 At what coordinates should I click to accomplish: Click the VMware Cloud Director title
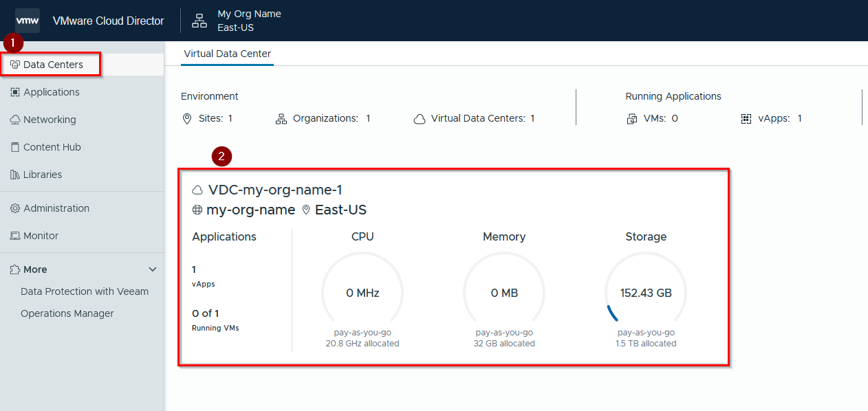(x=108, y=21)
